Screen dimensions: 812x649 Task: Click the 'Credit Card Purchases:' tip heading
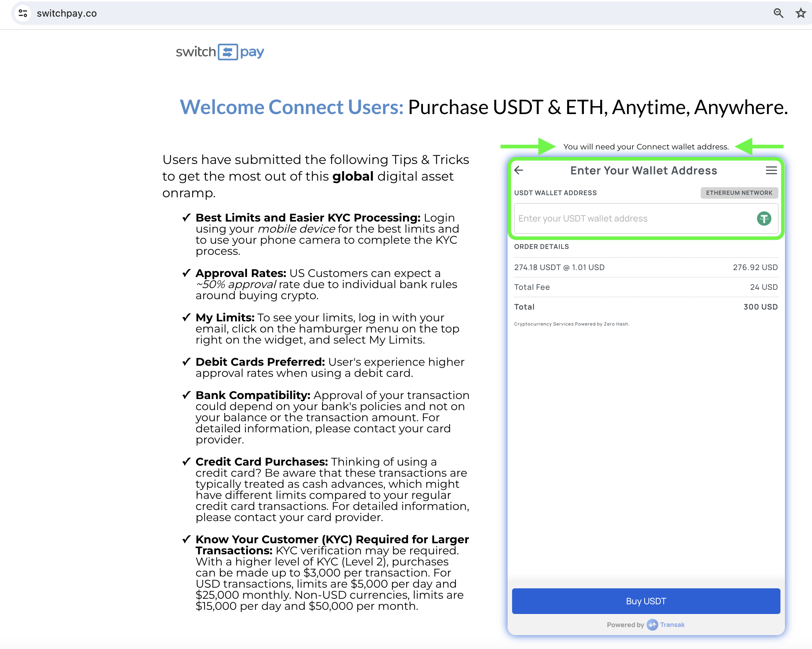click(x=262, y=462)
